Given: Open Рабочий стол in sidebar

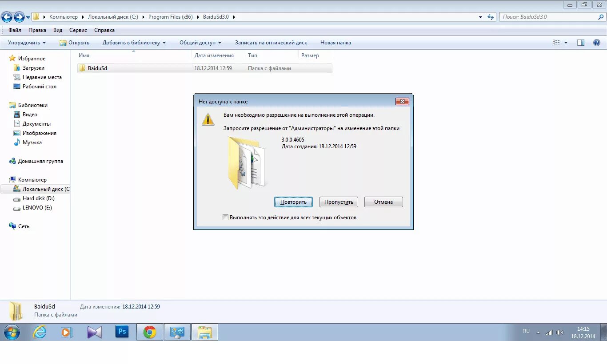Looking at the screenshot, I should click(x=40, y=87).
